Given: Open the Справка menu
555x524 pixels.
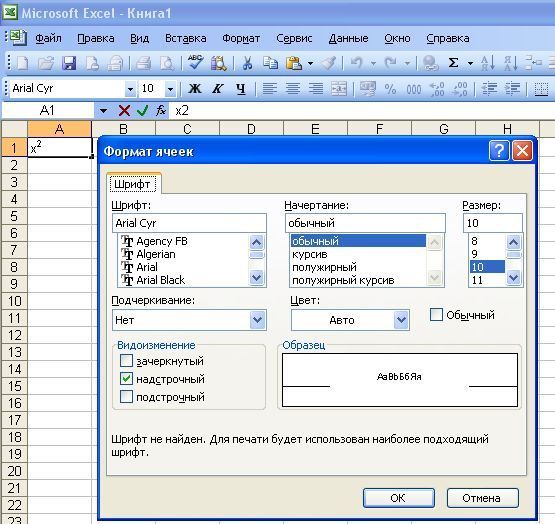Looking at the screenshot, I should (448, 38).
